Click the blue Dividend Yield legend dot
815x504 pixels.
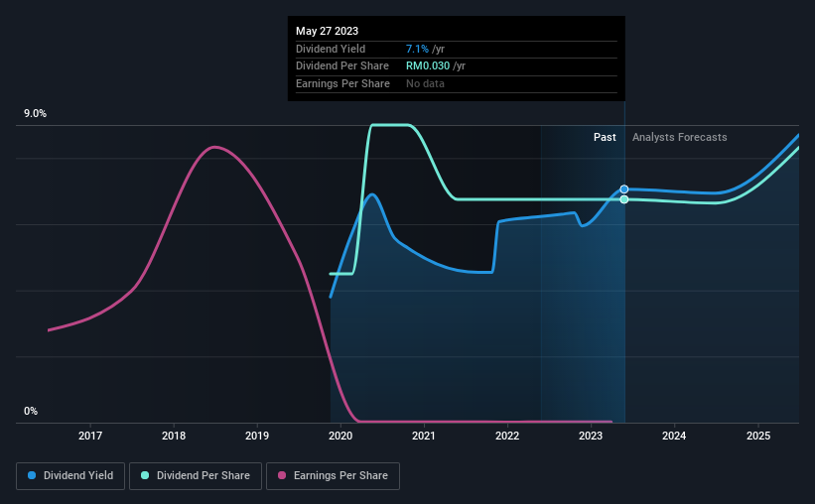tap(32, 475)
